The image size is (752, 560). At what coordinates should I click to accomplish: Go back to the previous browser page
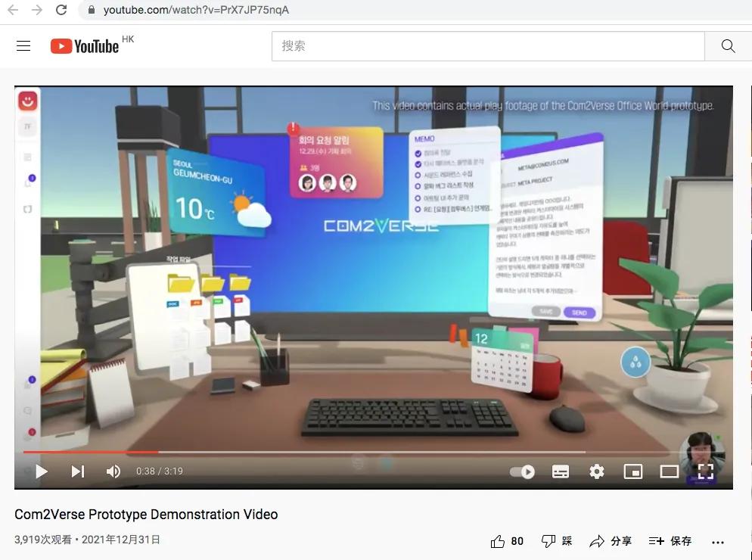point(13,10)
